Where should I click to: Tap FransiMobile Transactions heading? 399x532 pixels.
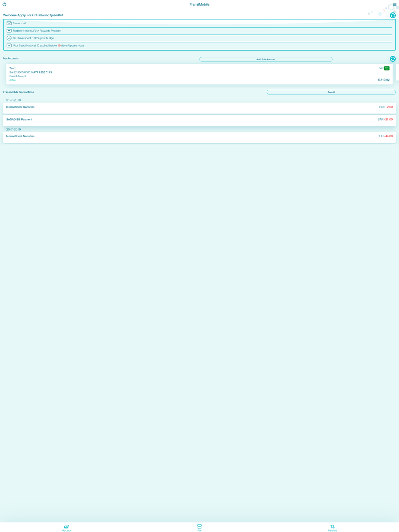point(18,92)
